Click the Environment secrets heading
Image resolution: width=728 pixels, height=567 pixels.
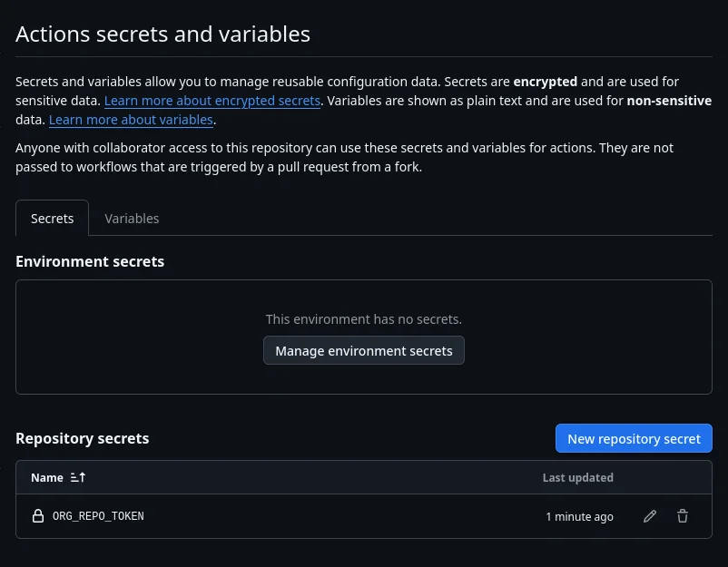(x=90, y=261)
